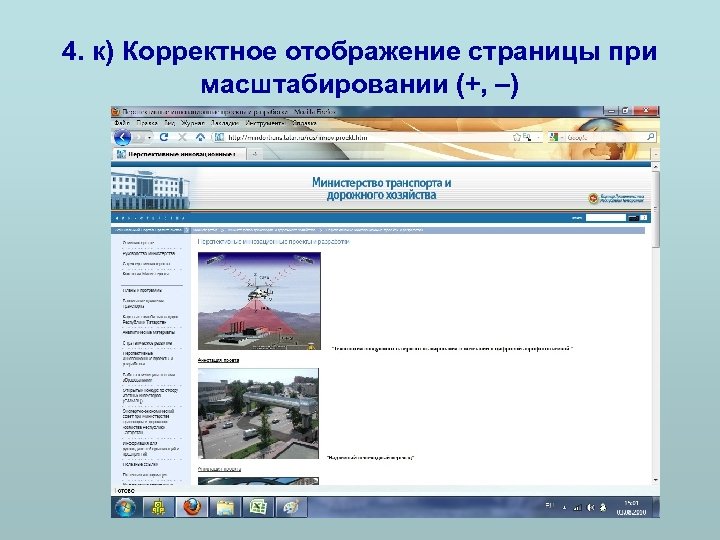Open the second Аннотация проекта link

coord(219,469)
